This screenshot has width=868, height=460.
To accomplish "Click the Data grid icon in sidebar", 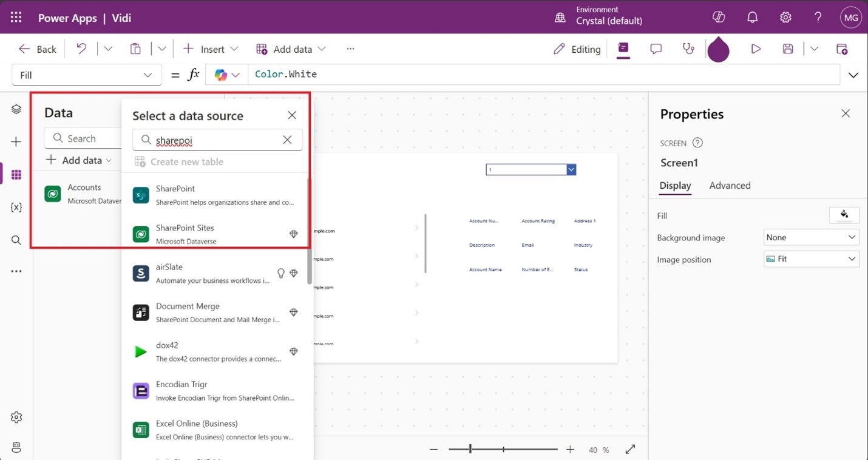I will pyautogui.click(x=16, y=175).
